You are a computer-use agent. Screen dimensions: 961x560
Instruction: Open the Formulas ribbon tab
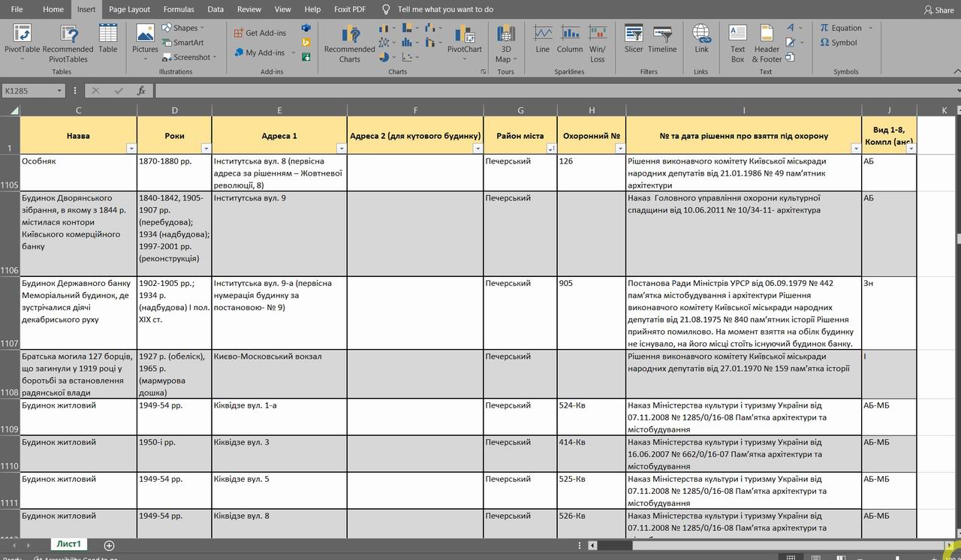[x=179, y=10]
